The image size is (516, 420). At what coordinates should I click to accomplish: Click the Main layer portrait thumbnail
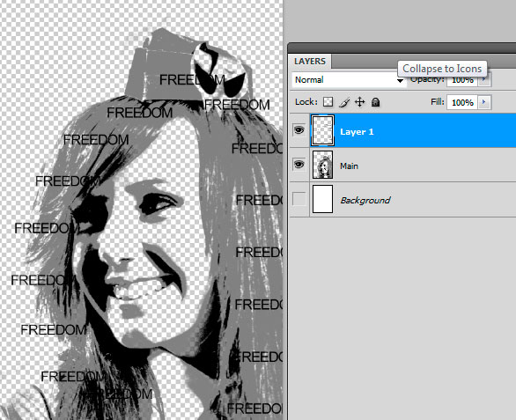tap(322, 165)
